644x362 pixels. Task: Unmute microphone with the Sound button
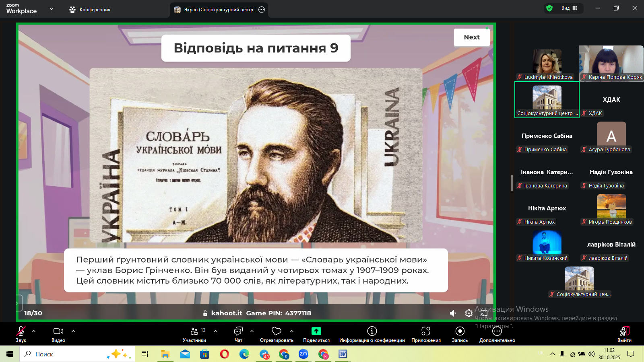coord(21,331)
